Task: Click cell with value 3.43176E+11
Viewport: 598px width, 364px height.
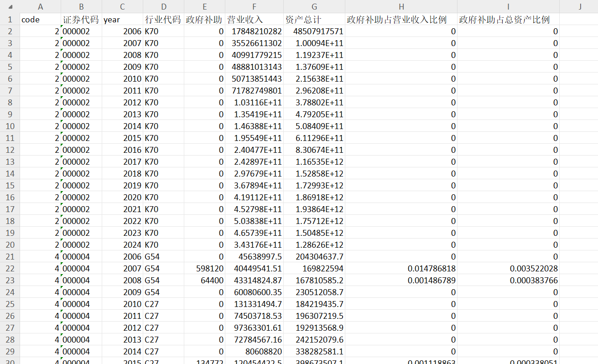Action: pyautogui.click(x=255, y=245)
